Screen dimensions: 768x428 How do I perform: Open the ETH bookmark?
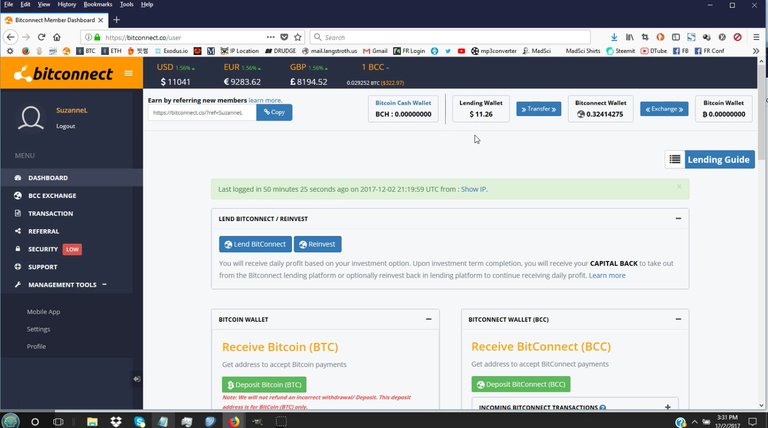(x=111, y=50)
